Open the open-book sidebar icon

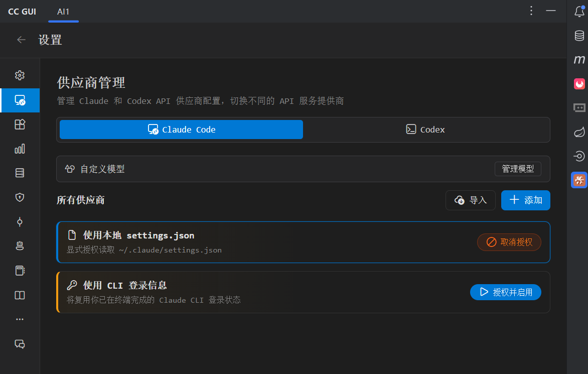[x=20, y=295]
